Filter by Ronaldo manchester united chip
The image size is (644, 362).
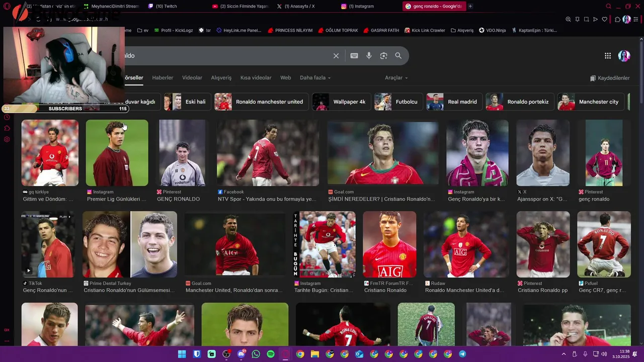[x=262, y=102]
